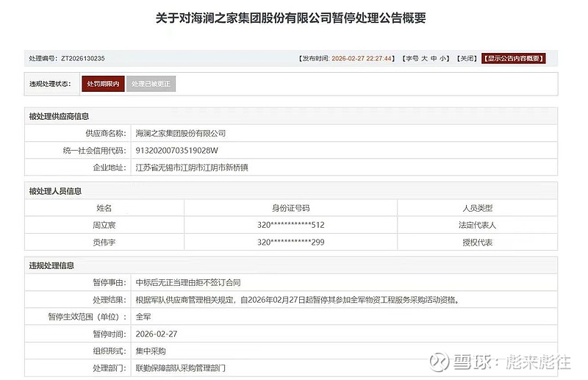The height and width of the screenshot is (380, 588).
Task: Click the 关闭 link in header bar
Action: click(x=467, y=59)
